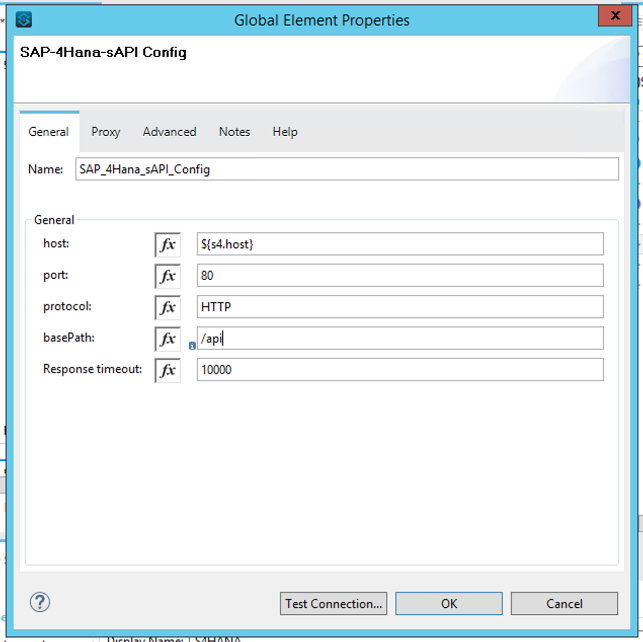
Task: Toggle the fx expression button for basePath
Action: tap(167, 339)
